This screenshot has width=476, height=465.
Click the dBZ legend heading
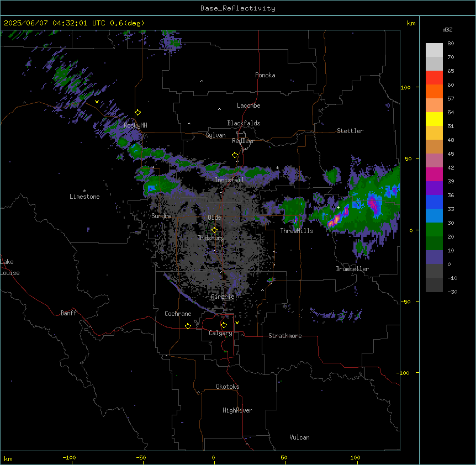tap(447, 30)
